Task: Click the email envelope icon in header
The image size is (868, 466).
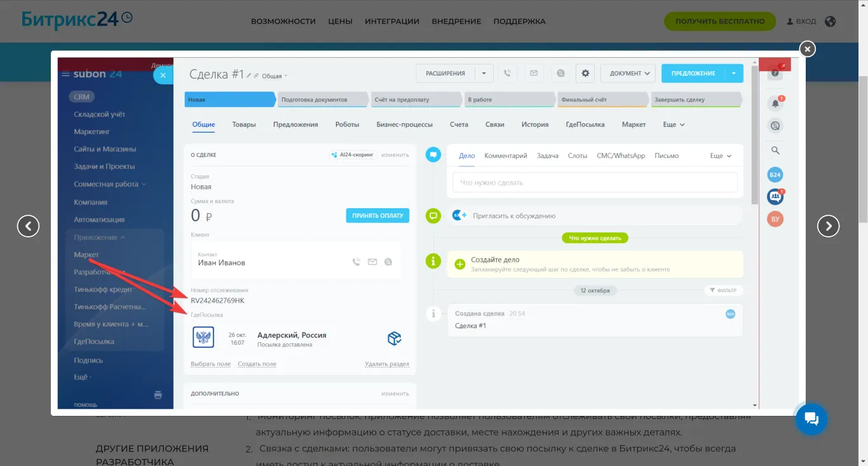Action: (534, 74)
